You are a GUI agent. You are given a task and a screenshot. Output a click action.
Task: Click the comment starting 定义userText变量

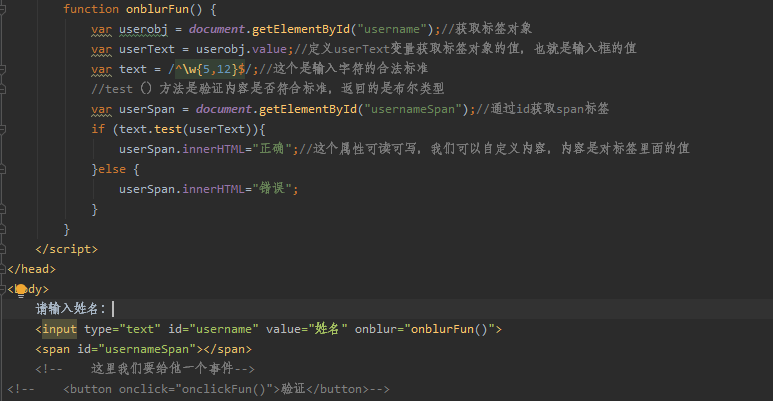tap(465, 49)
